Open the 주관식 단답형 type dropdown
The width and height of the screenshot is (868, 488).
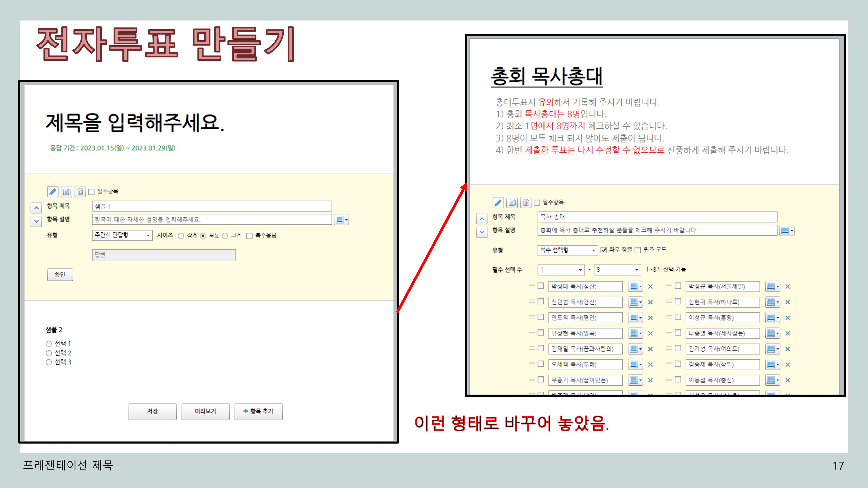[122, 235]
